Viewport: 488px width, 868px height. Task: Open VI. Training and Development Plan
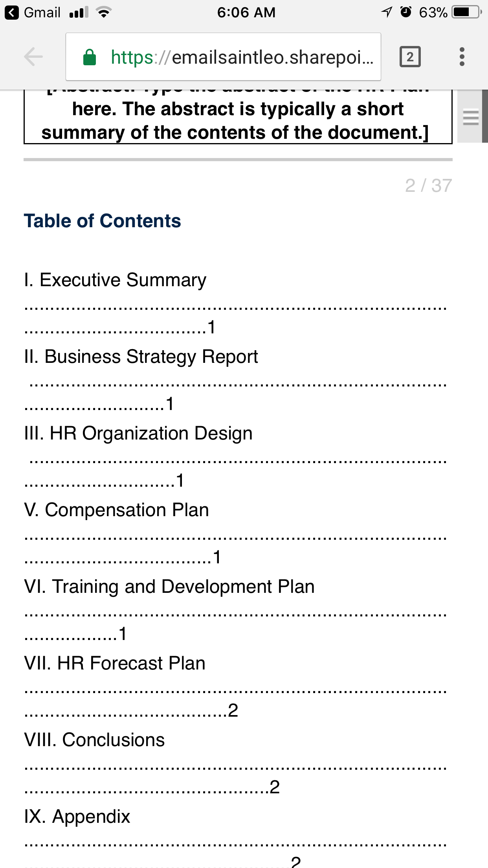click(169, 587)
